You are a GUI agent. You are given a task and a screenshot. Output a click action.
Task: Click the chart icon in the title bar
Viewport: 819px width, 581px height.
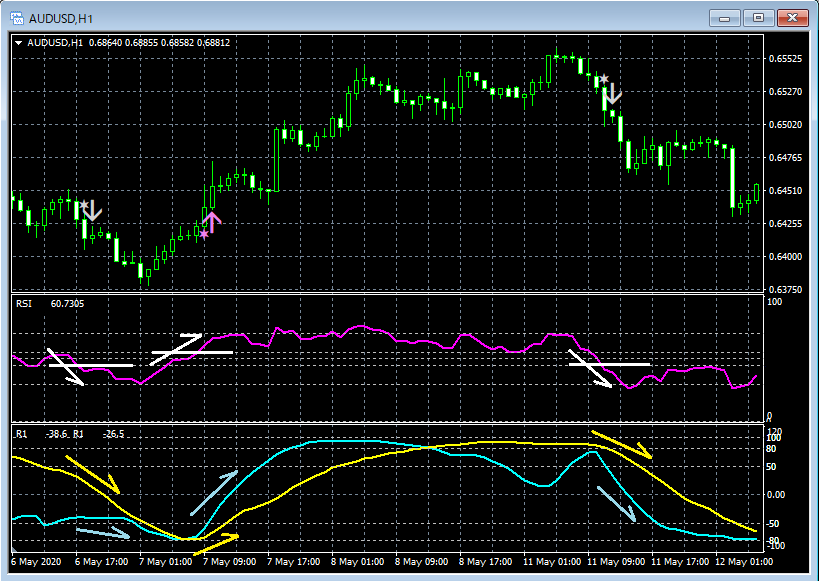15,17
